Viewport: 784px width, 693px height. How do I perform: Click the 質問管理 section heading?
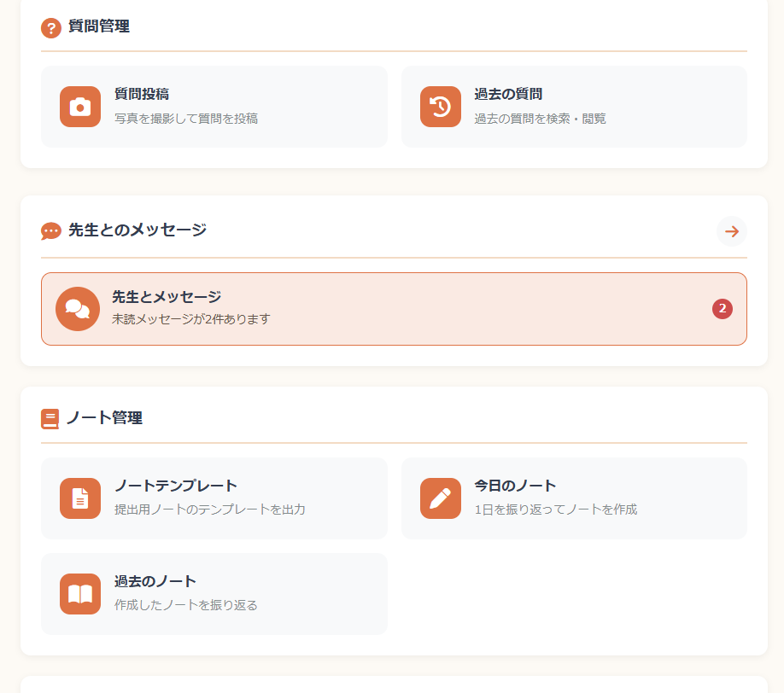coord(99,26)
